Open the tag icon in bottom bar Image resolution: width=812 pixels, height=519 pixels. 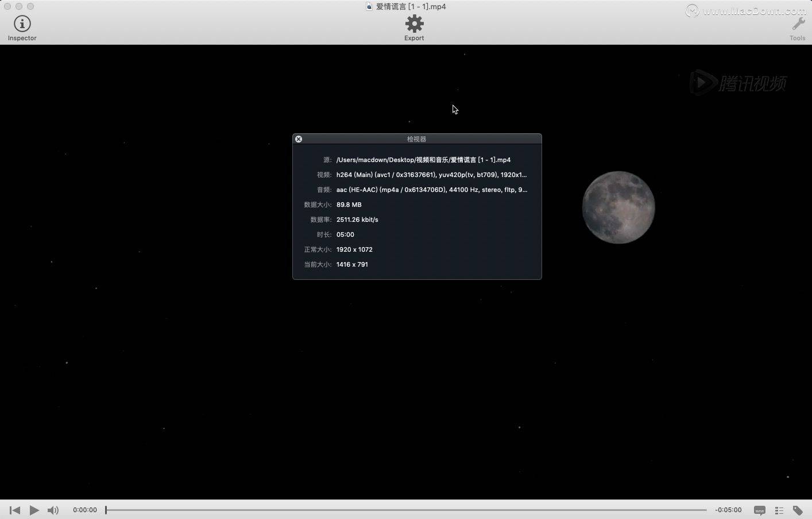(x=798, y=510)
